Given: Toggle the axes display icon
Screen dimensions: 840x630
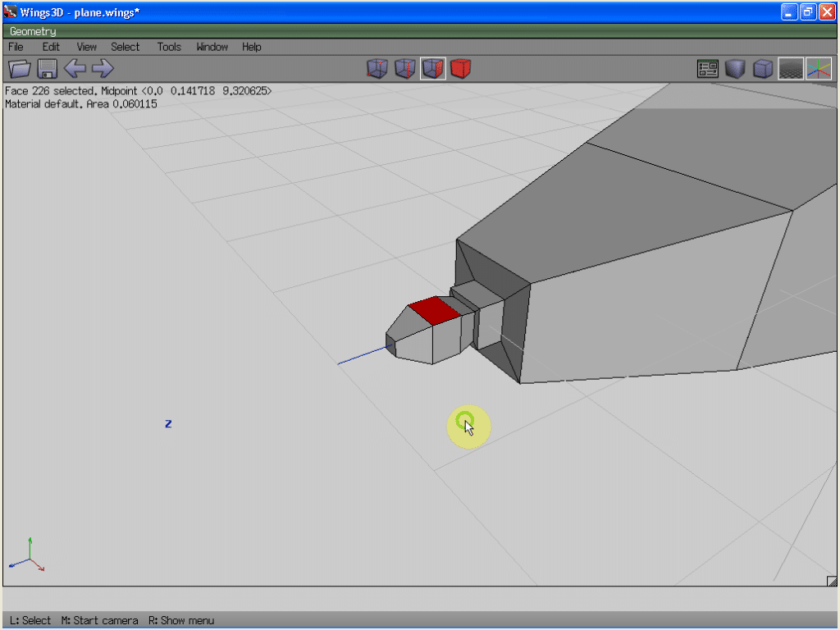Looking at the screenshot, I should pyautogui.click(x=818, y=69).
